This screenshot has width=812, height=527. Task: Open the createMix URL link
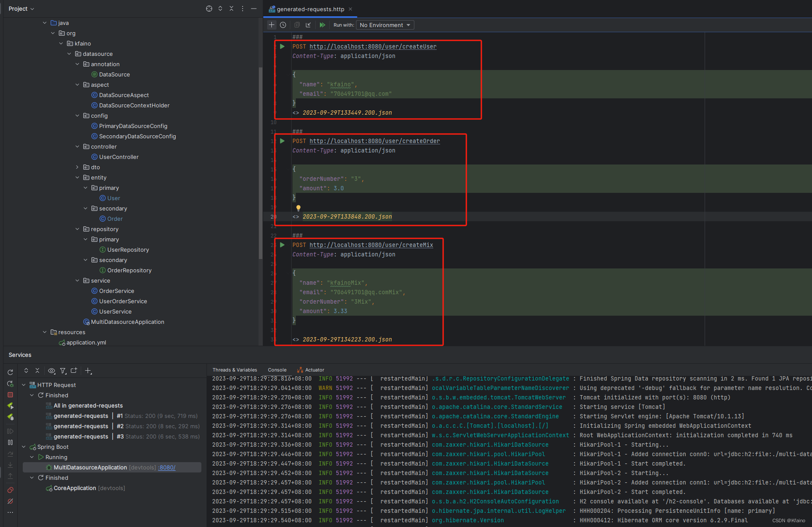(x=371, y=245)
